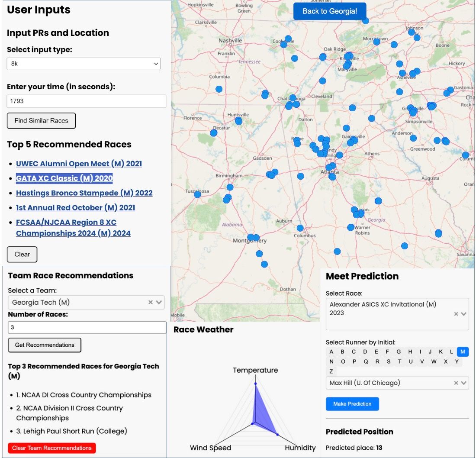
Task: Select runner initial W
Action: tap(434, 361)
